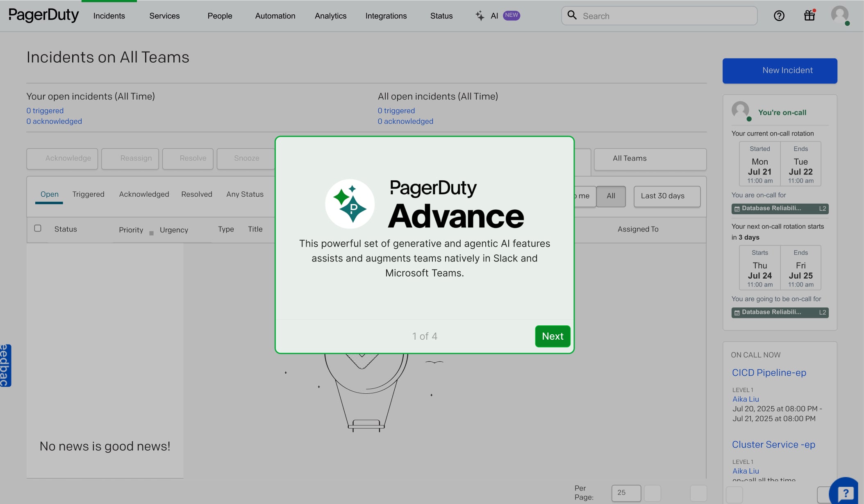Focus the Search input field

(659, 16)
